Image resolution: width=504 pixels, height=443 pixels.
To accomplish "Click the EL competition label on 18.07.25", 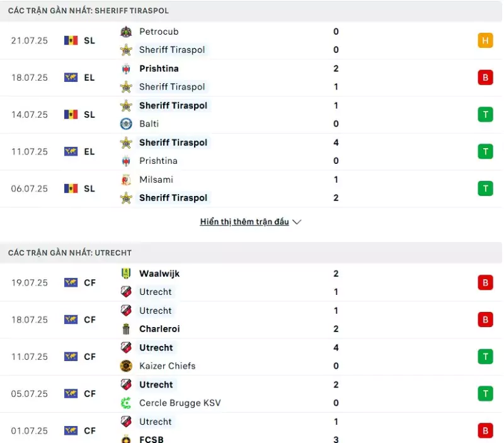I will click(89, 78).
